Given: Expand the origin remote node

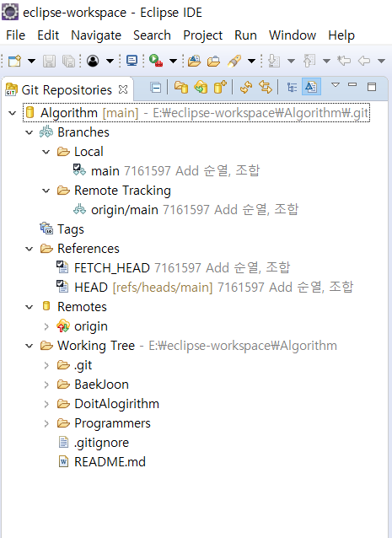Looking at the screenshot, I should (x=46, y=326).
